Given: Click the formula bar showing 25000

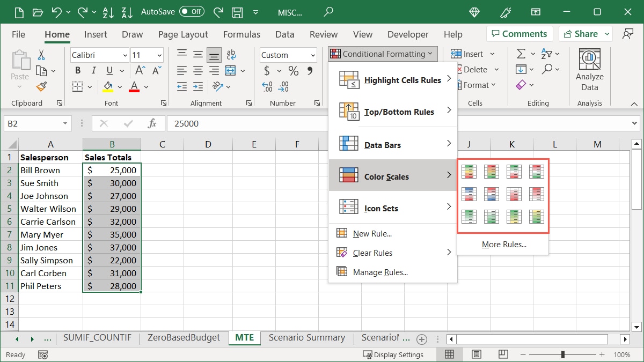Looking at the screenshot, I should click(397, 123).
